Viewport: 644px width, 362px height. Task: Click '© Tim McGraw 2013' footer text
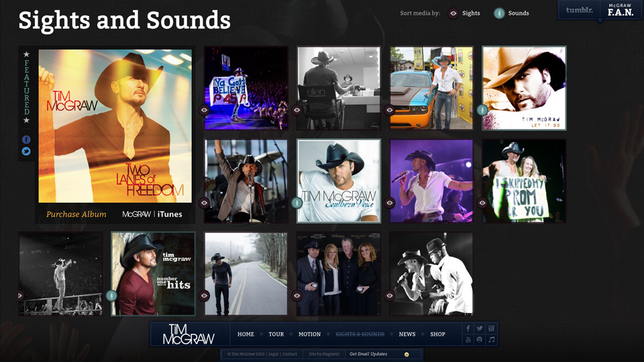pos(246,354)
